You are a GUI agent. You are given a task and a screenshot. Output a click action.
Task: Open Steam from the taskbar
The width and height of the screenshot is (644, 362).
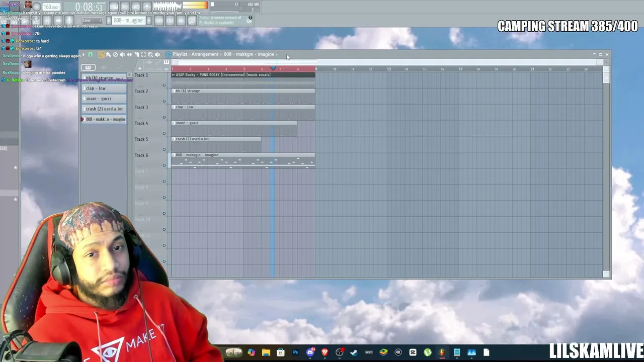354,352
